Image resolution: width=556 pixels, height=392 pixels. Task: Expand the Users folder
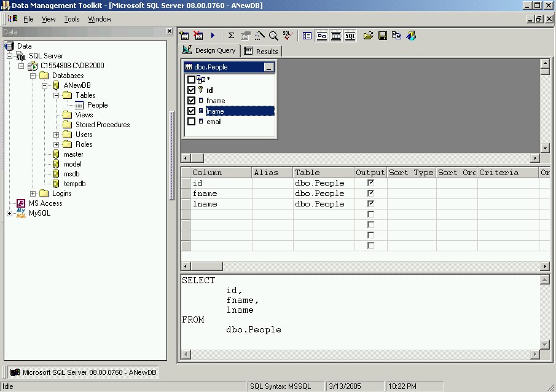coord(57,135)
